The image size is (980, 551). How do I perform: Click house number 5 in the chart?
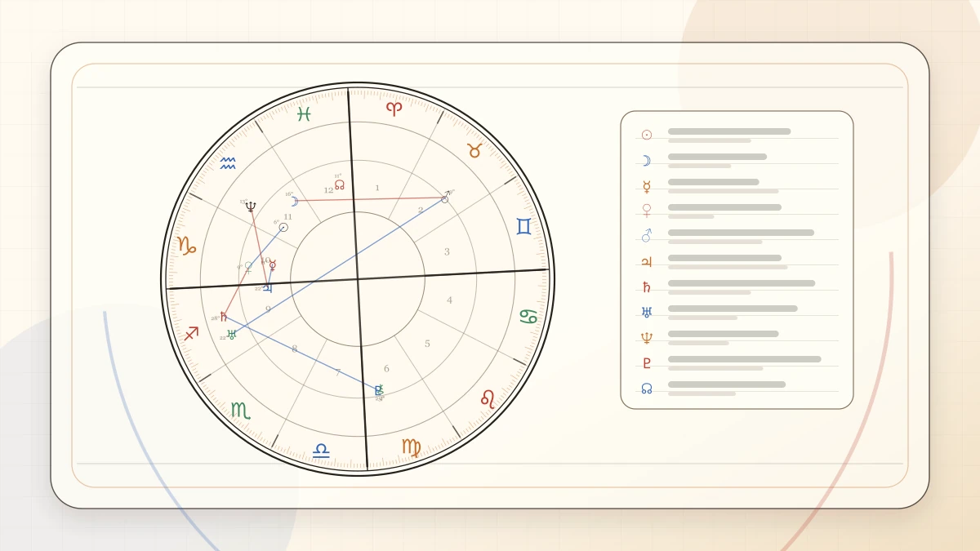pos(427,344)
